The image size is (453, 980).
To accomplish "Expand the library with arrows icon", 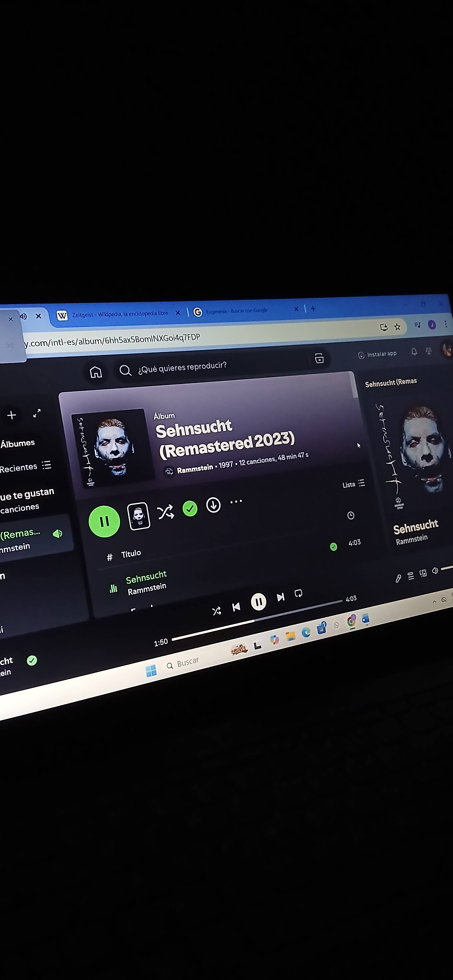I will pyautogui.click(x=37, y=413).
